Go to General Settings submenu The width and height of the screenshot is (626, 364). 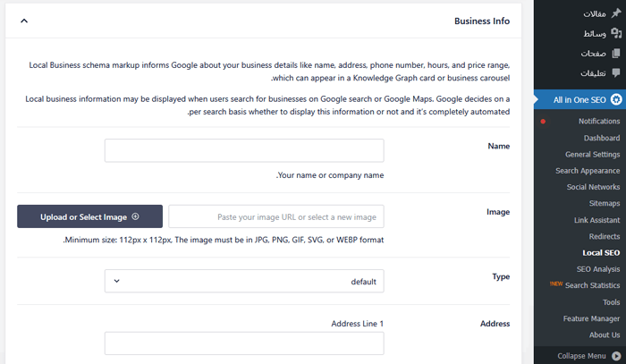[x=592, y=155]
